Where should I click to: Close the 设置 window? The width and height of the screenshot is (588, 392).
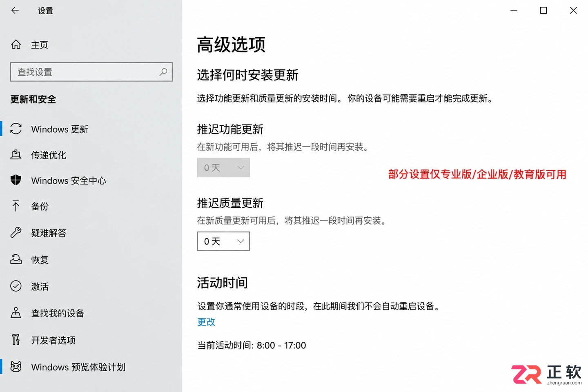click(x=573, y=10)
